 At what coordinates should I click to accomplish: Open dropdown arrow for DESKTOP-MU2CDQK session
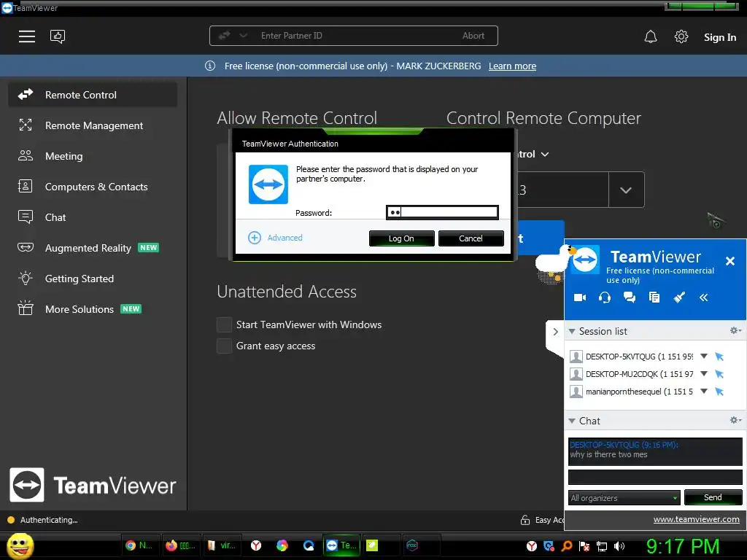(704, 374)
